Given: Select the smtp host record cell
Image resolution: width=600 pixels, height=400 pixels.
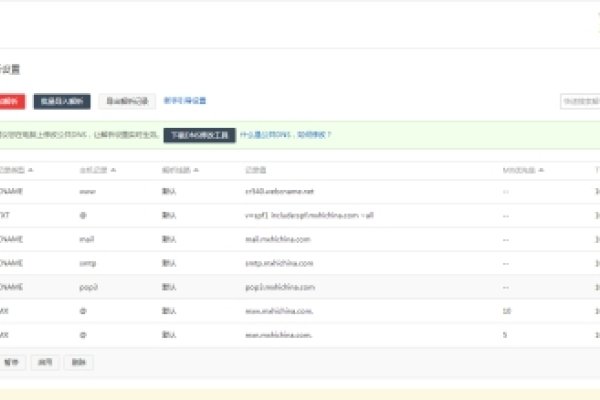Looking at the screenshot, I should [x=88, y=263].
